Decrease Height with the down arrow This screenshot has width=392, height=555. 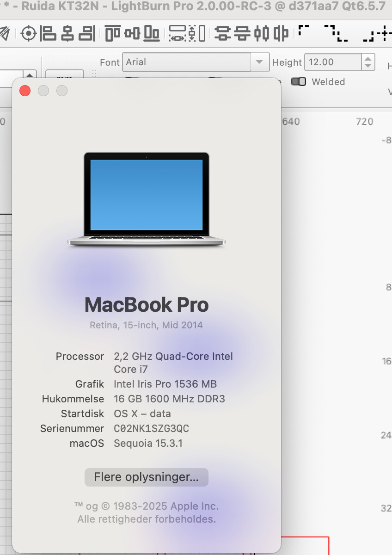click(x=368, y=66)
